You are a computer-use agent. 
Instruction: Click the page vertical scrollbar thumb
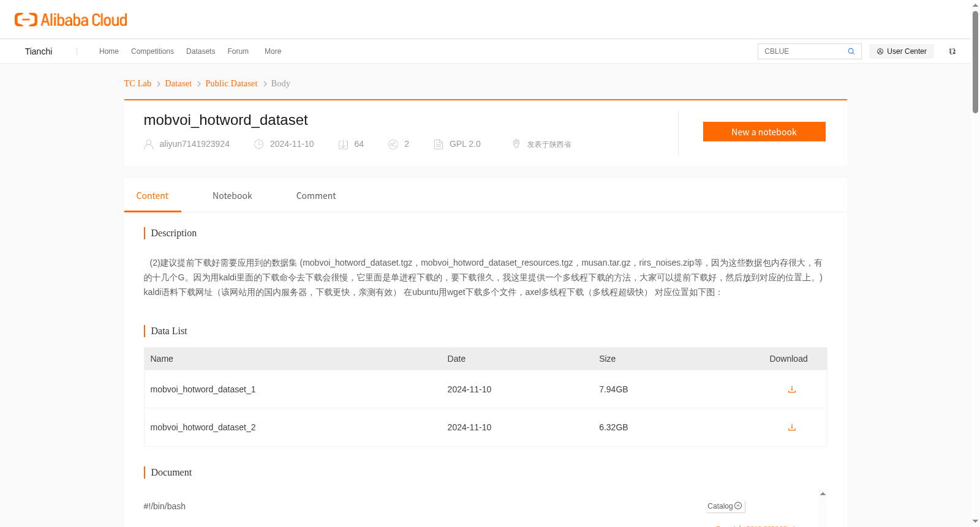[x=975, y=61]
